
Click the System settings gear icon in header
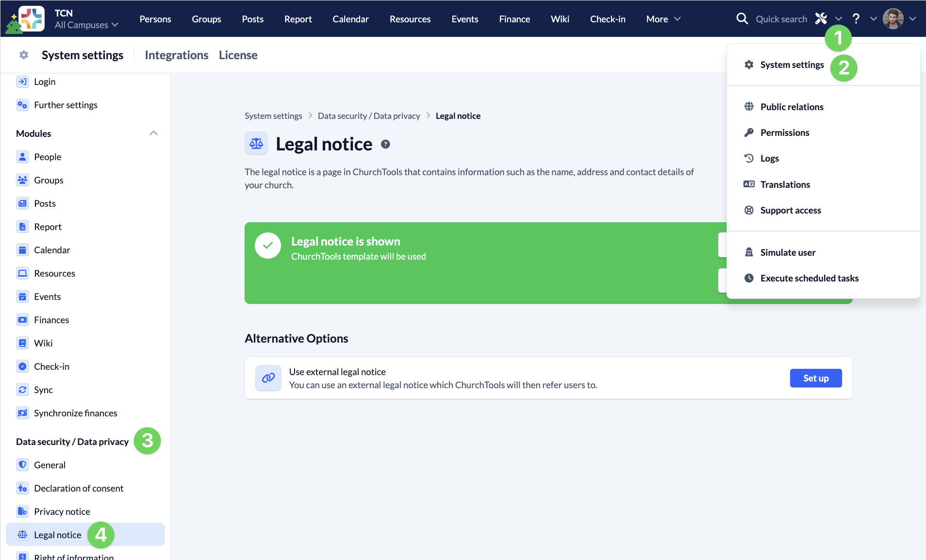(x=24, y=55)
